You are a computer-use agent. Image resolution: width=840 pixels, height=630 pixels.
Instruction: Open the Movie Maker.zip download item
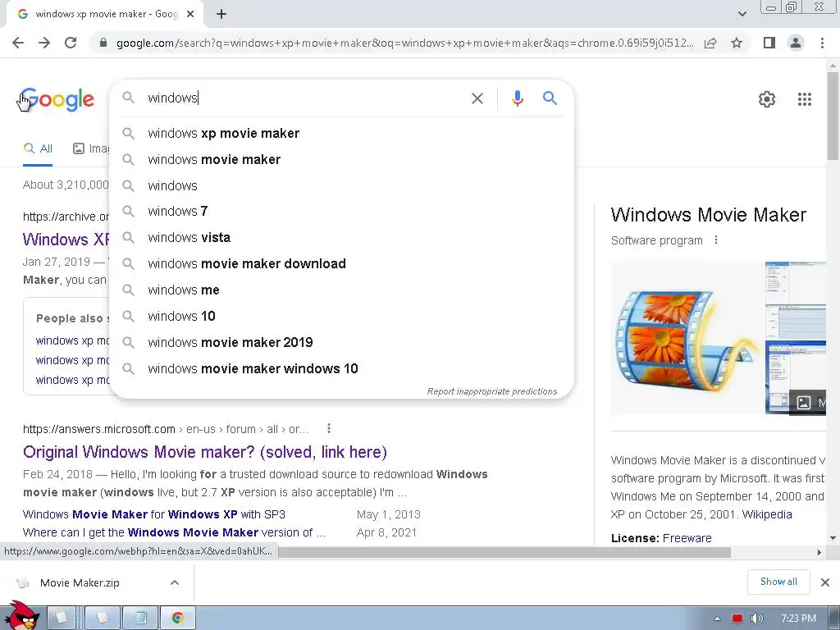pos(80,583)
